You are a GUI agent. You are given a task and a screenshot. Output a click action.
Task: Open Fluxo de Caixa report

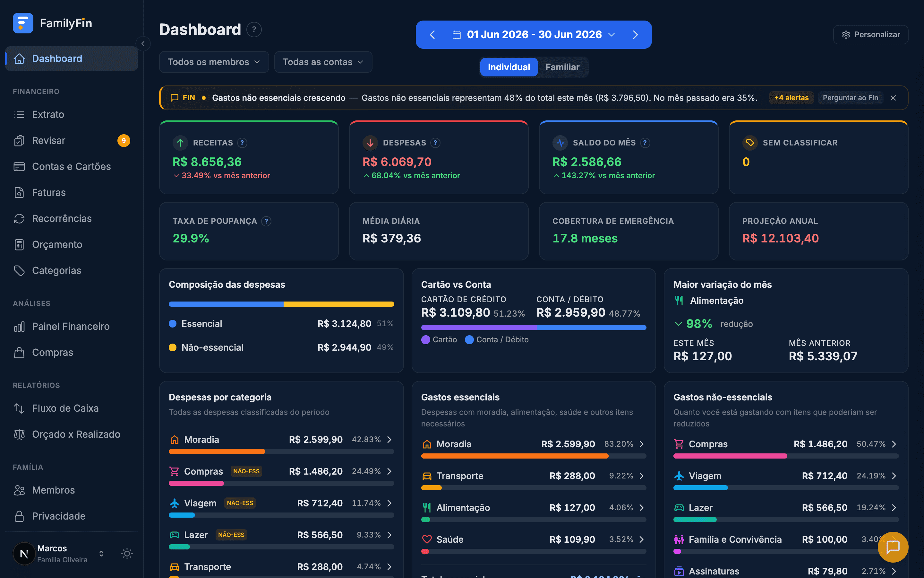pos(72,408)
